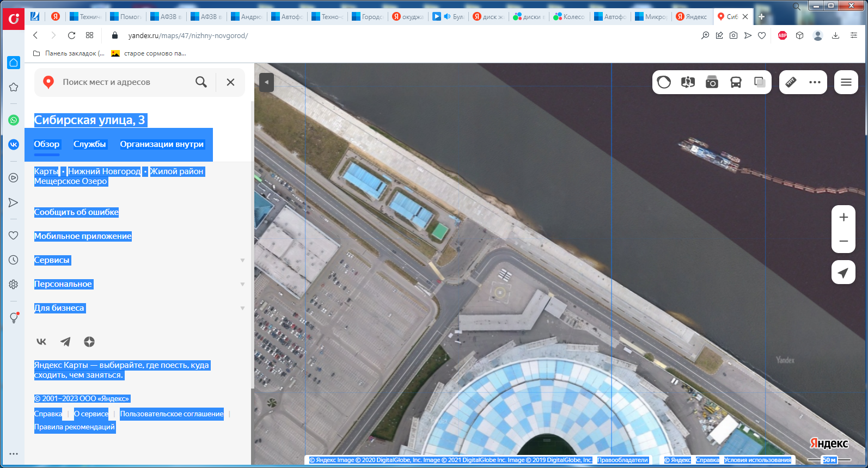Open the player icon in the Opera sidebar
The height and width of the screenshot is (468, 868).
(14, 177)
